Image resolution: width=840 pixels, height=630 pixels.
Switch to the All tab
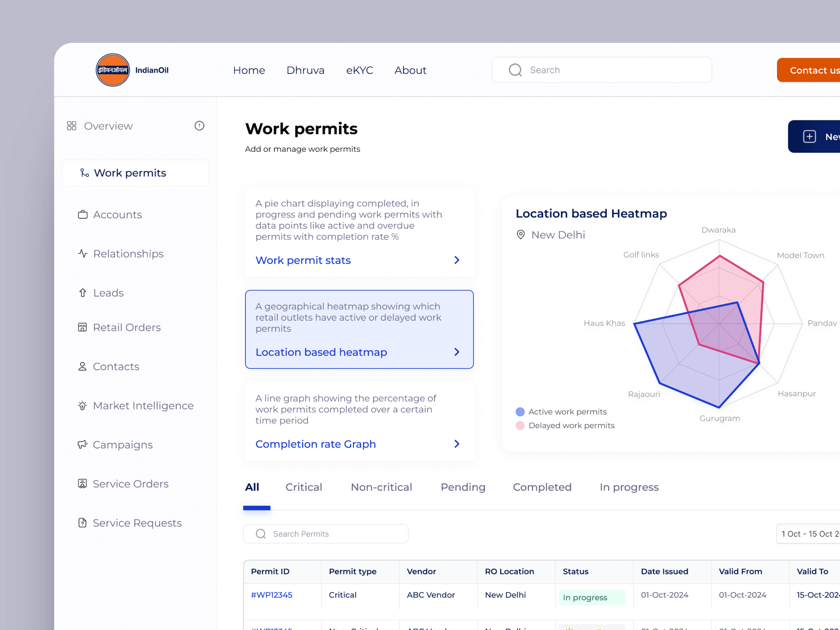pyautogui.click(x=252, y=487)
